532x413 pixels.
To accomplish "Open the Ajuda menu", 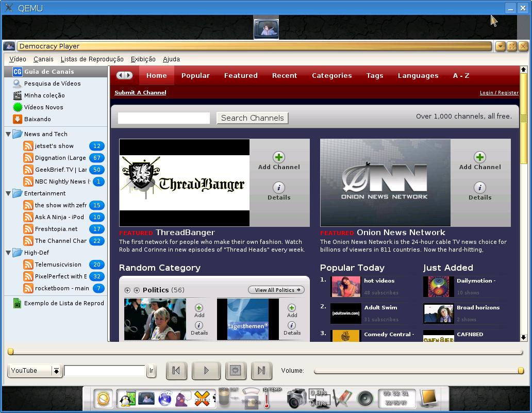I will 171,59.
